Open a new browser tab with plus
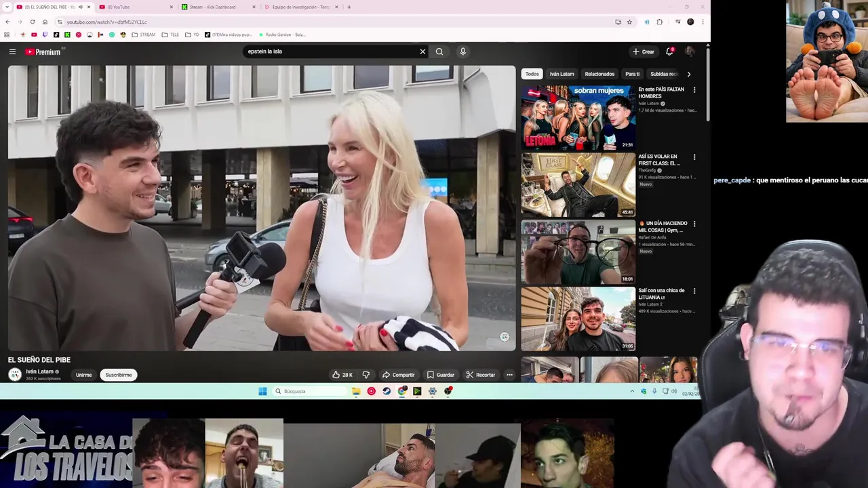Image resolution: width=868 pixels, height=488 pixels. click(349, 7)
